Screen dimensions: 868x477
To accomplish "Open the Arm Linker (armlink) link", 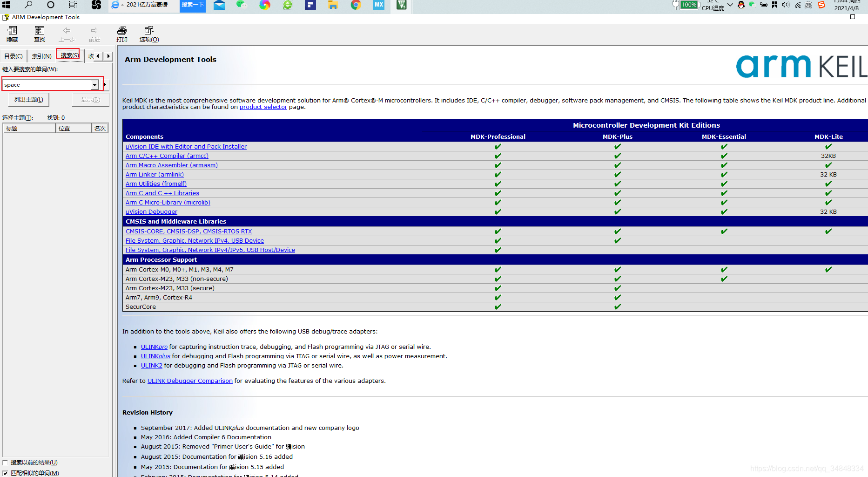I will tap(155, 174).
